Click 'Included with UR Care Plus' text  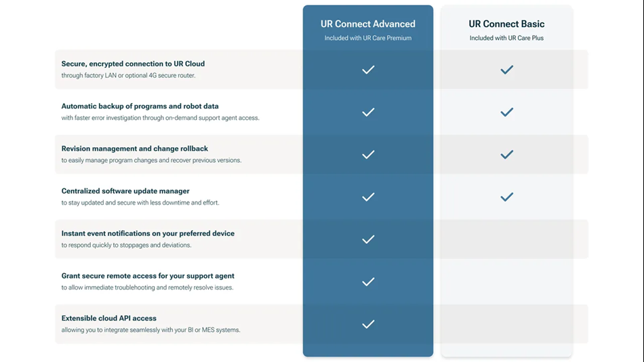506,38
